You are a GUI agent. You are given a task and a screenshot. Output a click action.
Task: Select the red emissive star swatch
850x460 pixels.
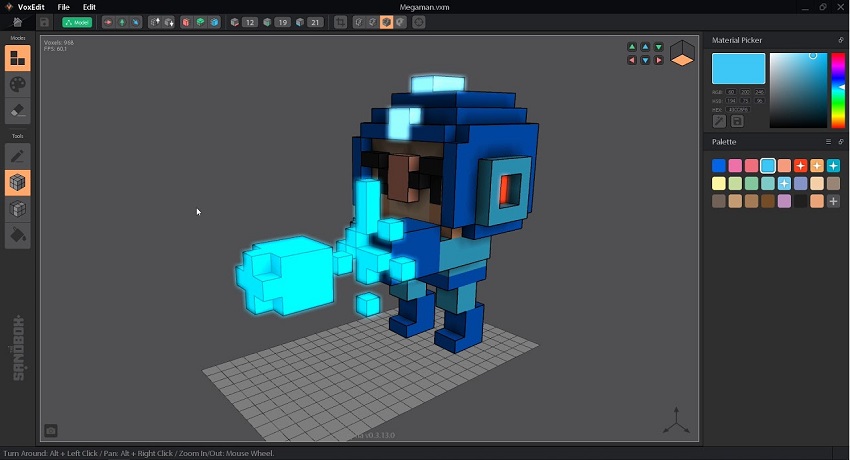pos(801,165)
